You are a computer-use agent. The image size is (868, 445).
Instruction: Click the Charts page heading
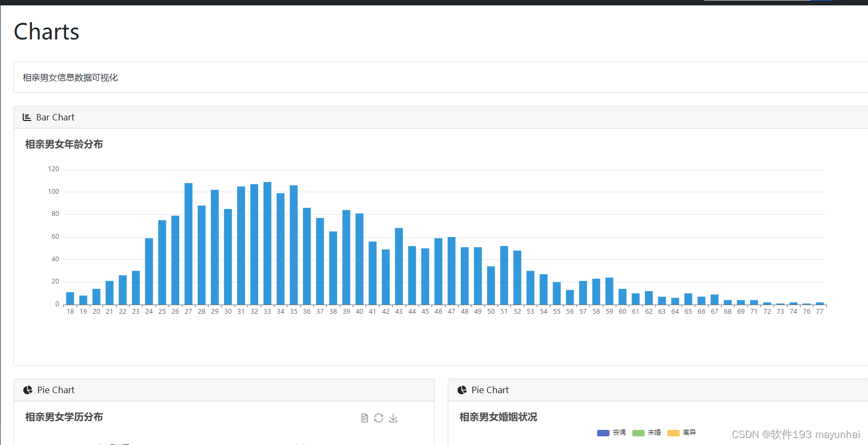pyautogui.click(x=46, y=32)
